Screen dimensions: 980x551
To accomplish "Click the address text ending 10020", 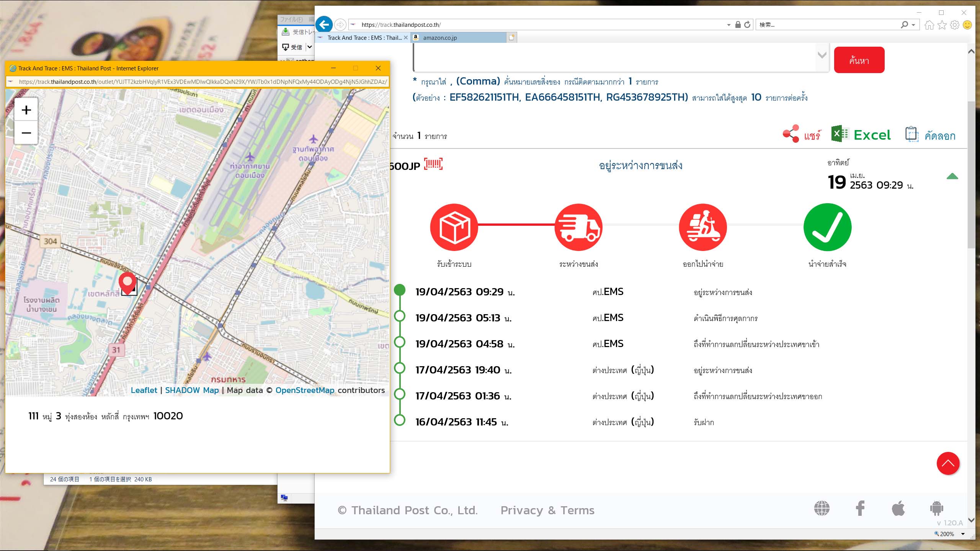I will (x=106, y=416).
